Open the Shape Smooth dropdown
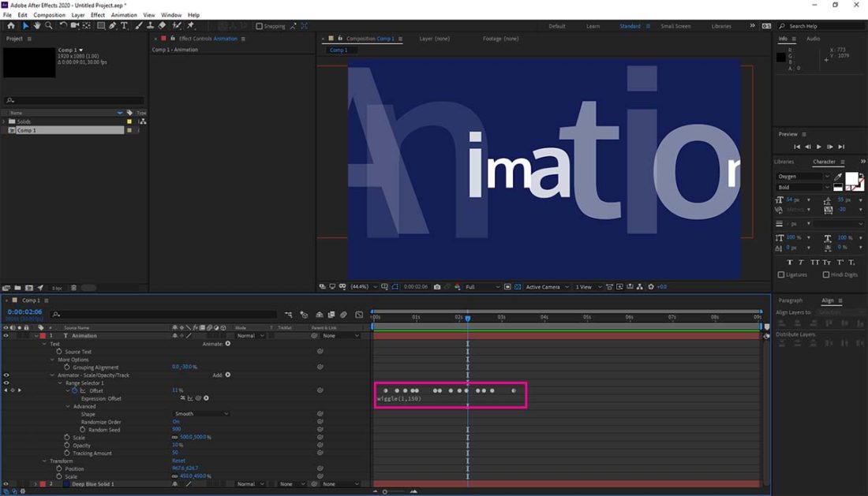Screen dimensions: 868x496 tap(201, 414)
